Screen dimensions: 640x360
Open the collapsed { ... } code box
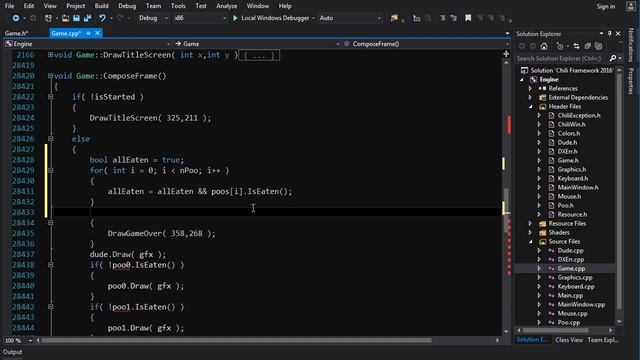tap(259, 55)
